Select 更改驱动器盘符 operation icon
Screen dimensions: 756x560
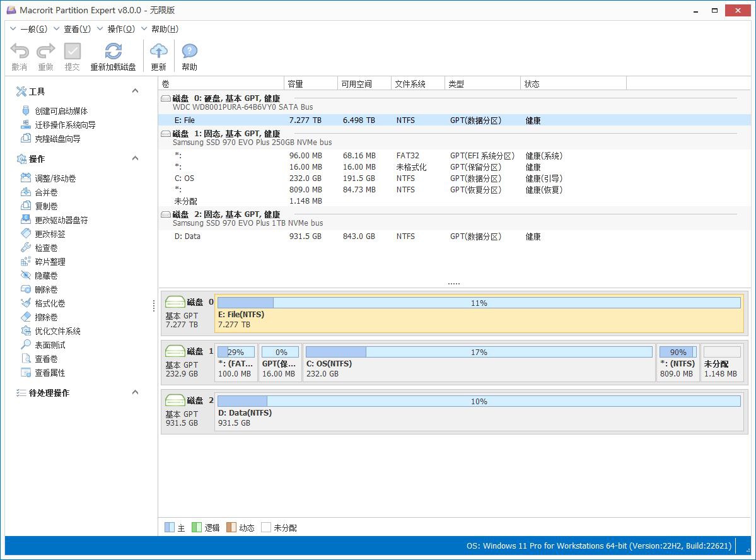(x=26, y=219)
